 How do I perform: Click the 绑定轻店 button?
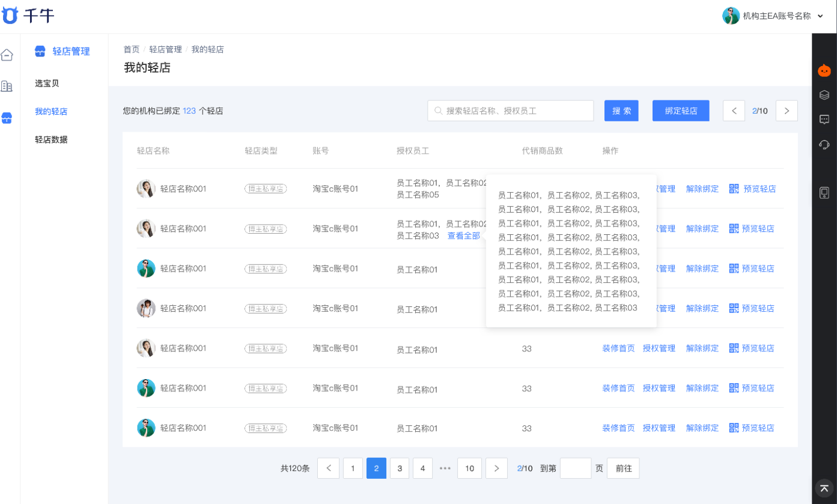681,111
